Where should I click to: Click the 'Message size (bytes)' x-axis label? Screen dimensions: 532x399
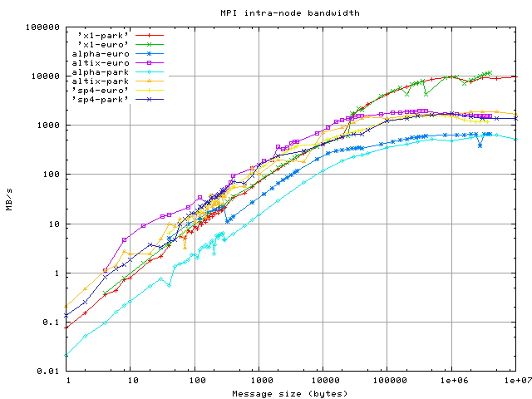coord(290,394)
